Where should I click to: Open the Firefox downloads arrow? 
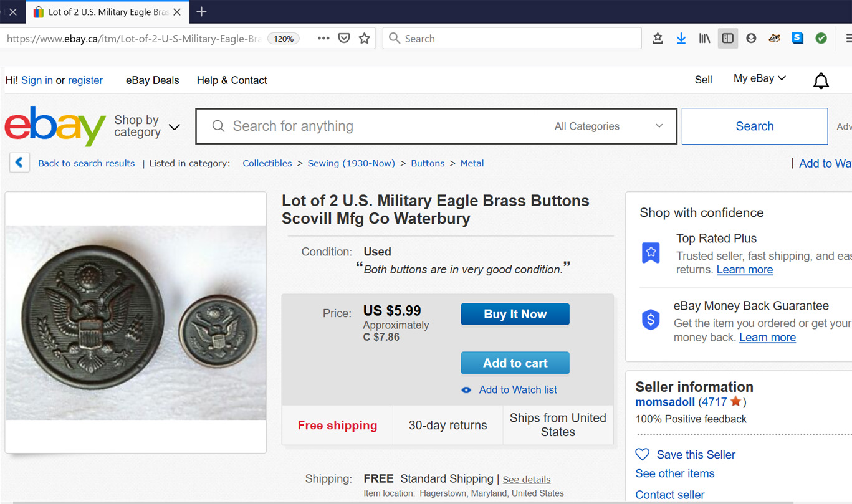tap(681, 39)
